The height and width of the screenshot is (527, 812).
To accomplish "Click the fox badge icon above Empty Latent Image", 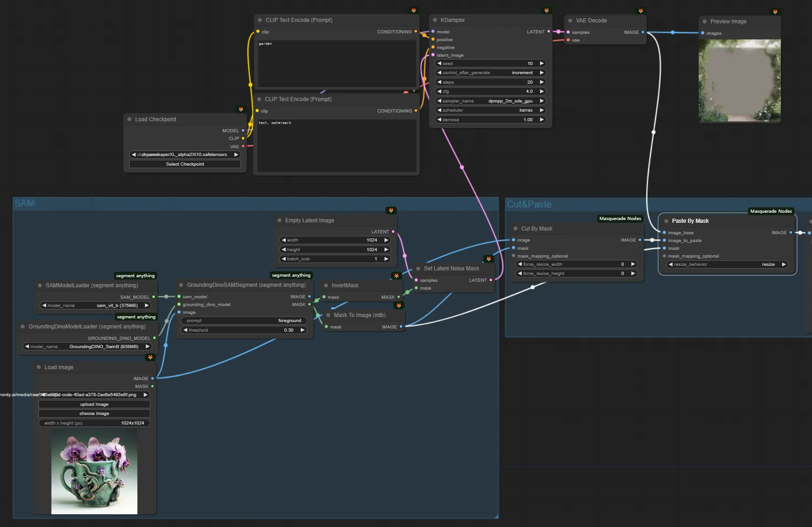I will click(x=391, y=210).
